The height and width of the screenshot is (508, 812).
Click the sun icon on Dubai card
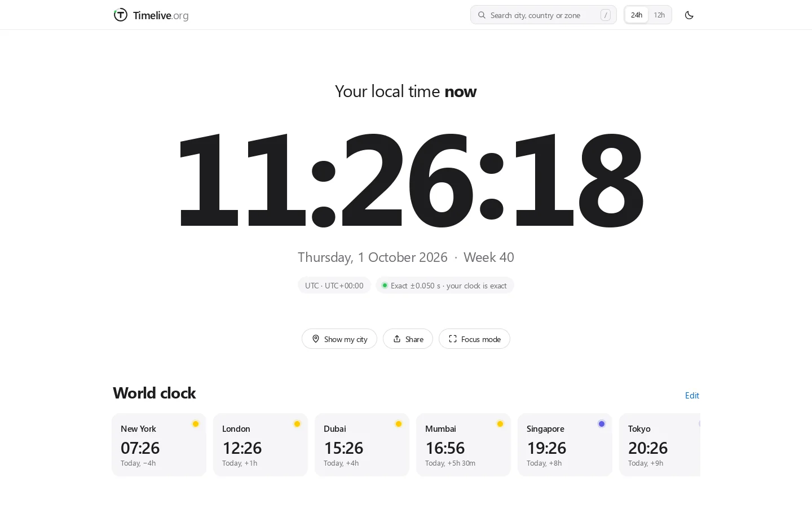click(x=399, y=424)
